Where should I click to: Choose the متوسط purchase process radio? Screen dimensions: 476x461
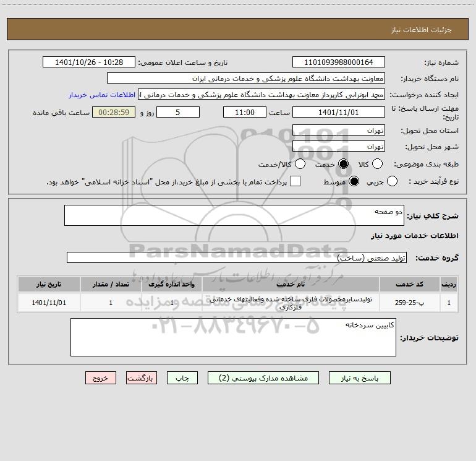[x=354, y=181]
